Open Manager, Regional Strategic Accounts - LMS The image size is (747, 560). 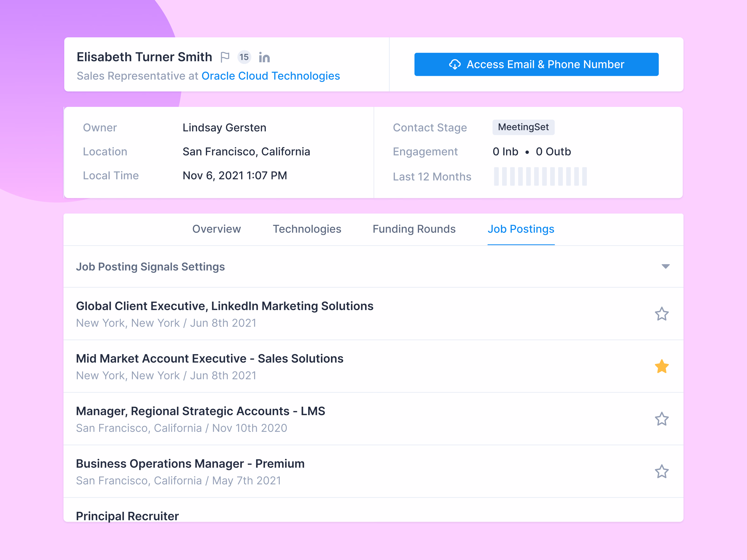click(200, 411)
